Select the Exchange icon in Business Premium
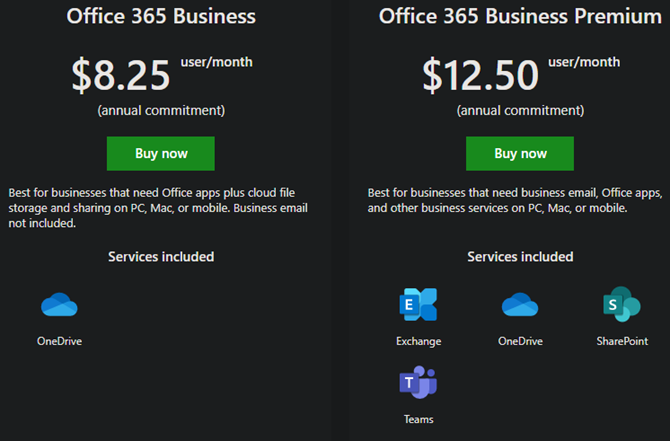Viewport: 670px width, 441px height. (x=418, y=304)
